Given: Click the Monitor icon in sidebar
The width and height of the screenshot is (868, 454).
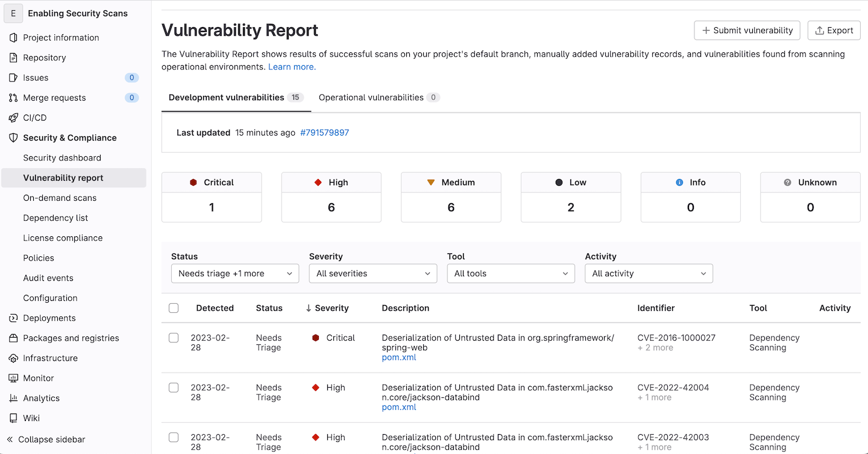Looking at the screenshot, I should (x=13, y=378).
